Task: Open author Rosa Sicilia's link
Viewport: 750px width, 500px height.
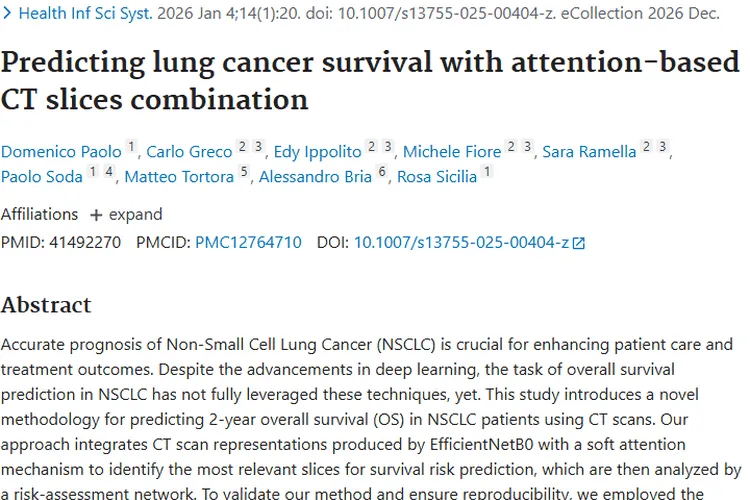Action: click(x=437, y=177)
